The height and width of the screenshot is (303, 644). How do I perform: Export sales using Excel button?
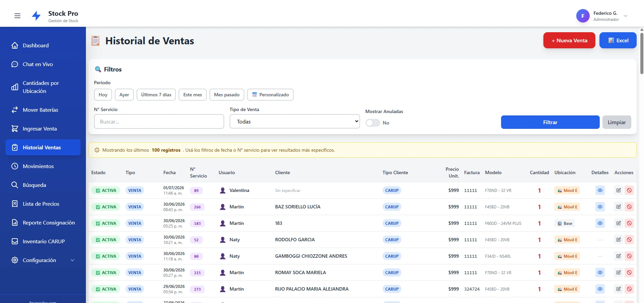[x=618, y=40]
